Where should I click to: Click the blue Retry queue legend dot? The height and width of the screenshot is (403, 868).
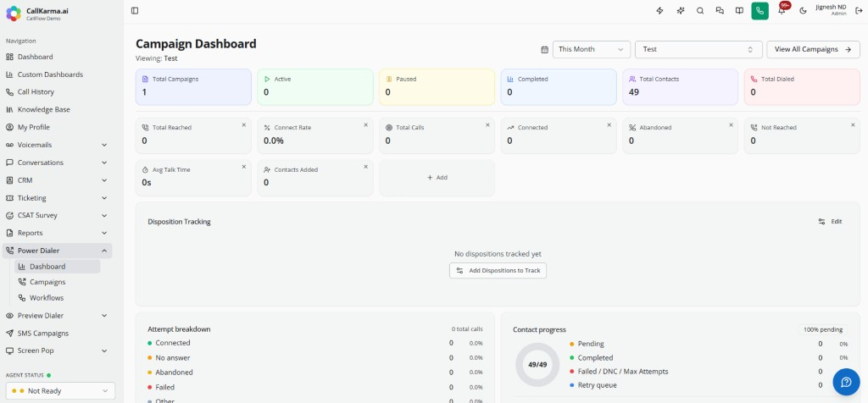(572, 385)
